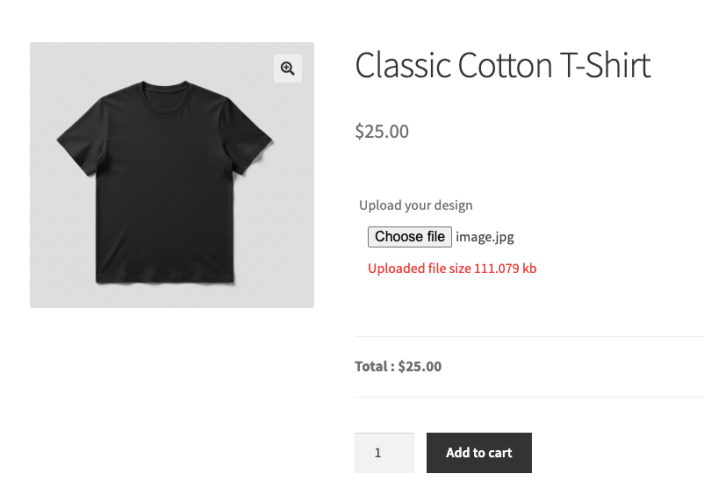Click the red "Uploaded file size" text

(x=419, y=268)
